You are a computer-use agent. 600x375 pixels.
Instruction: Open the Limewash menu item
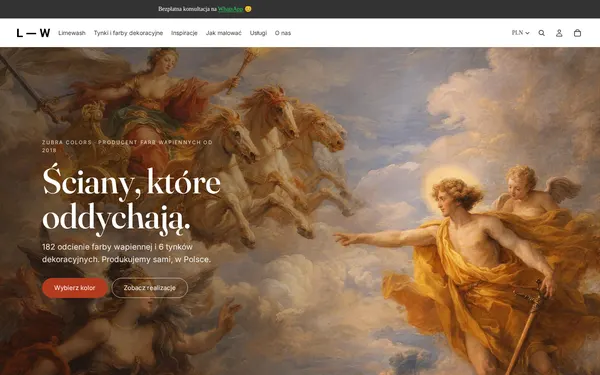(72, 33)
